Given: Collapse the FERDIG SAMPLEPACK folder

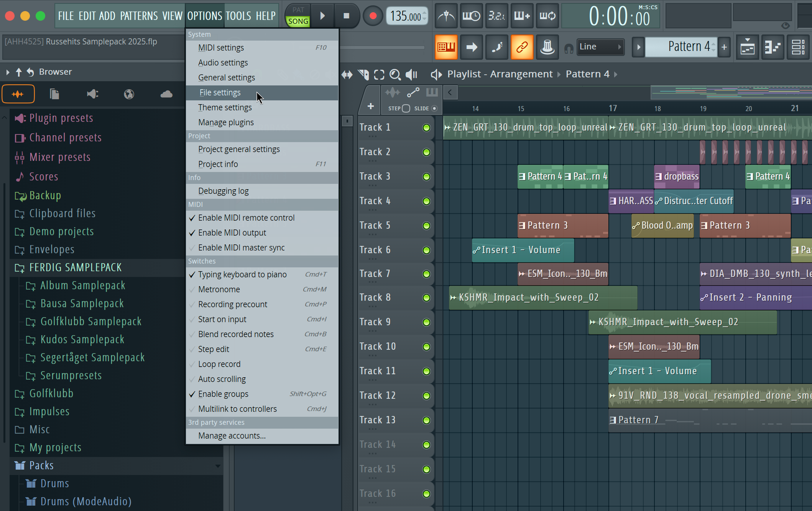Looking at the screenshot, I should click(x=75, y=267).
